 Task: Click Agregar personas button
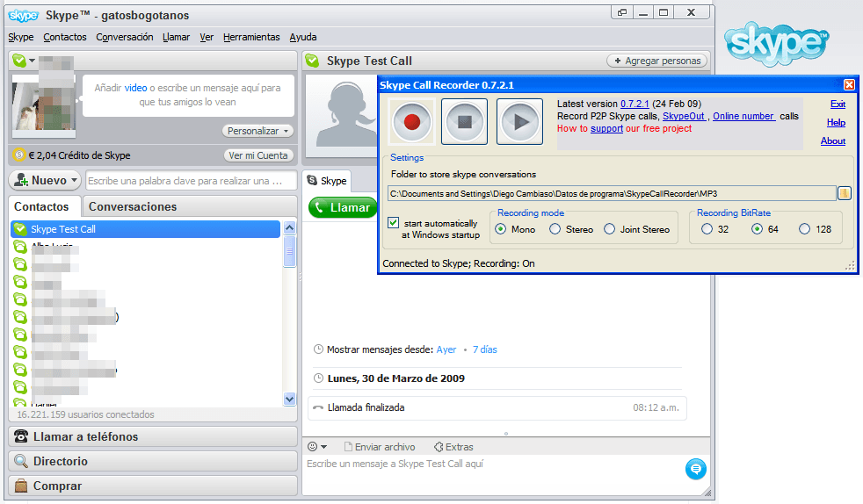coord(657,61)
